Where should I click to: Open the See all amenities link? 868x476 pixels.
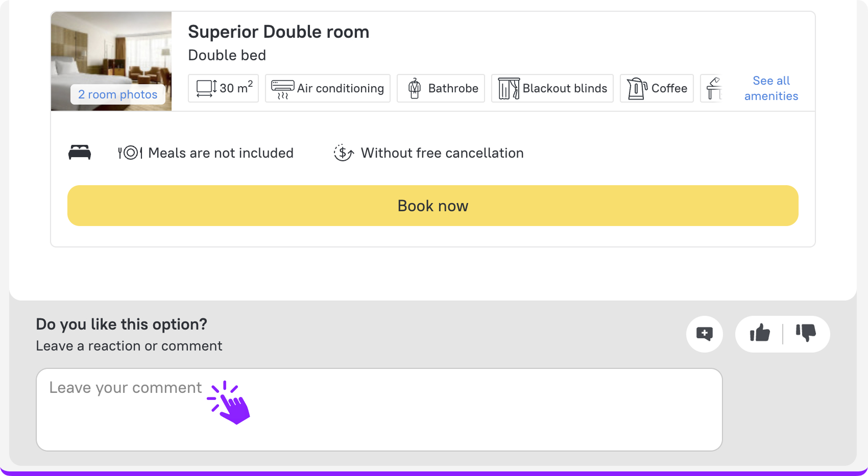[x=771, y=88]
